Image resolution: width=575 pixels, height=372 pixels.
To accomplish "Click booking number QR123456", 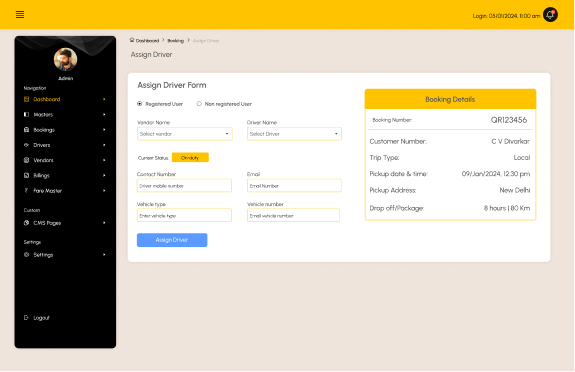I will click(x=509, y=120).
